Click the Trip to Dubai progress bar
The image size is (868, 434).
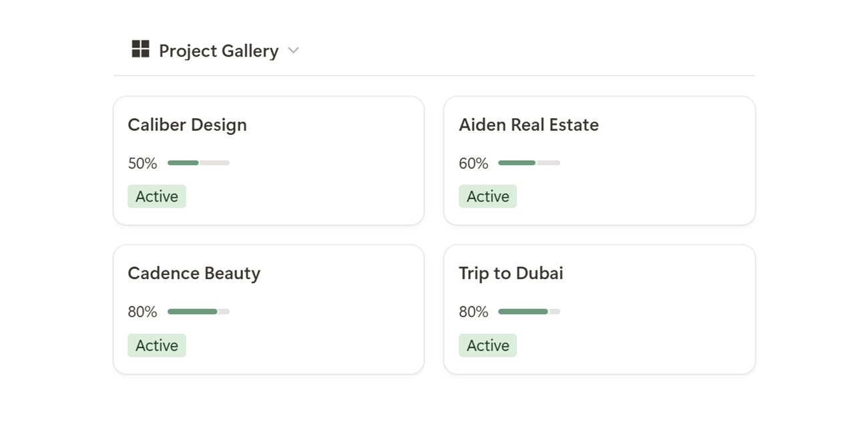pyautogui.click(x=529, y=312)
